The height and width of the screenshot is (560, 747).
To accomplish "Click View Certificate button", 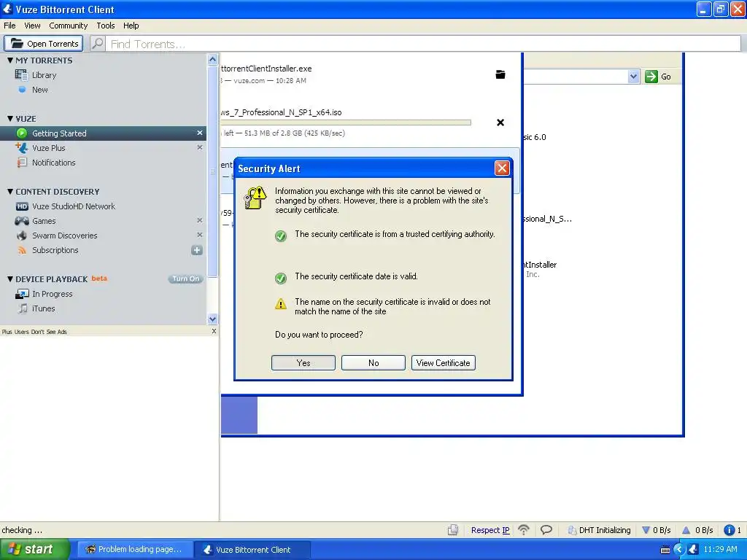I will pyautogui.click(x=443, y=363).
